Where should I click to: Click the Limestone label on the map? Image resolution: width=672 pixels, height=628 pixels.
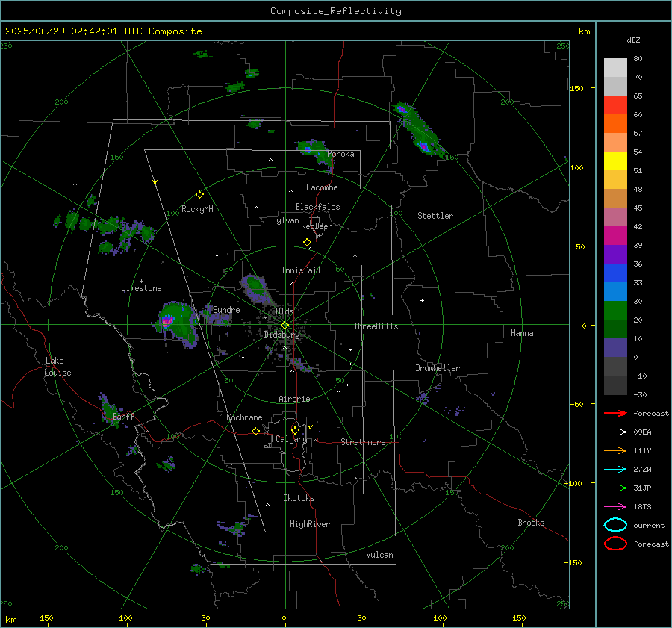(x=141, y=288)
